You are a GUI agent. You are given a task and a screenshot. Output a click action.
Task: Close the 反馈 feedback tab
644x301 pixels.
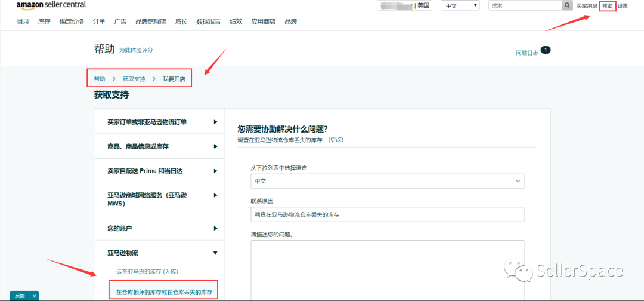pos(35,296)
